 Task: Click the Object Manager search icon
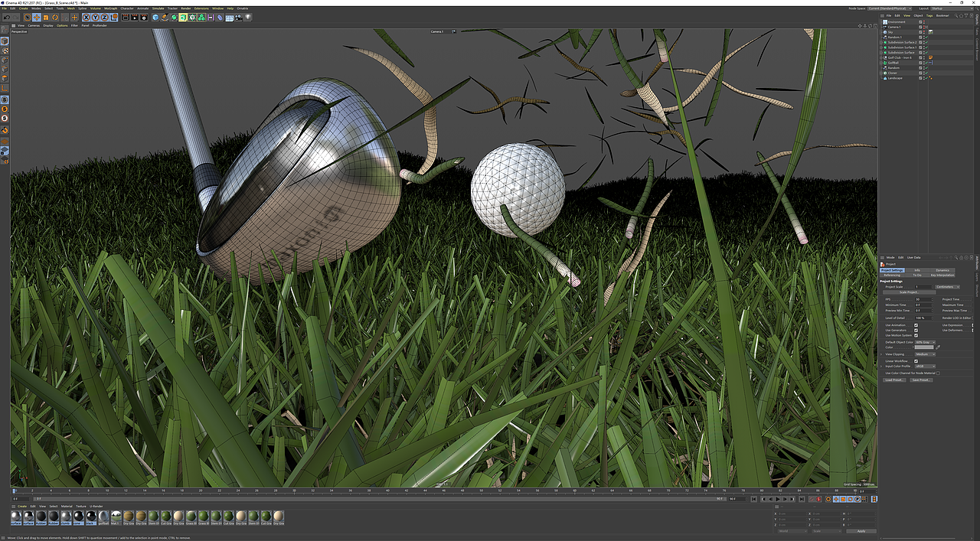tap(956, 15)
